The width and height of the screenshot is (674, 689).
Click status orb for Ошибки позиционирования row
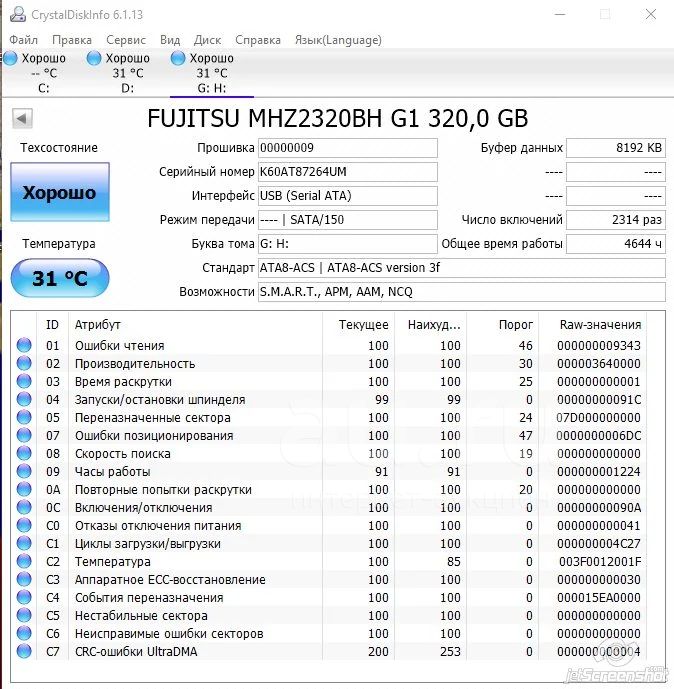point(24,435)
